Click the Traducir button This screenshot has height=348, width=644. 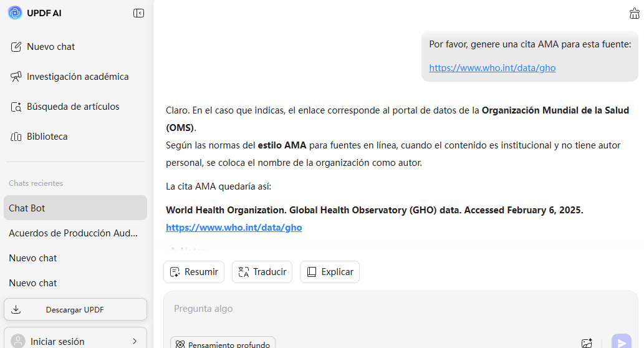tap(262, 272)
